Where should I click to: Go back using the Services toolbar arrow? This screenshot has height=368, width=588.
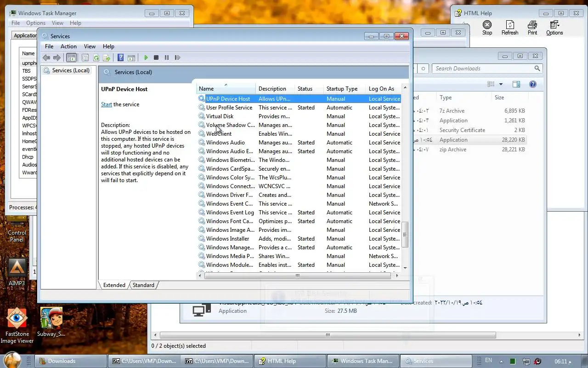(x=46, y=57)
